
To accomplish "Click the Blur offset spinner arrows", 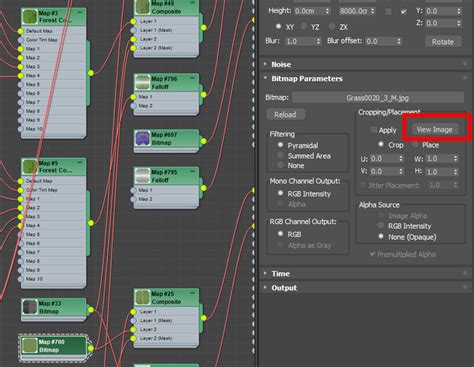I will pyautogui.click(x=399, y=41).
